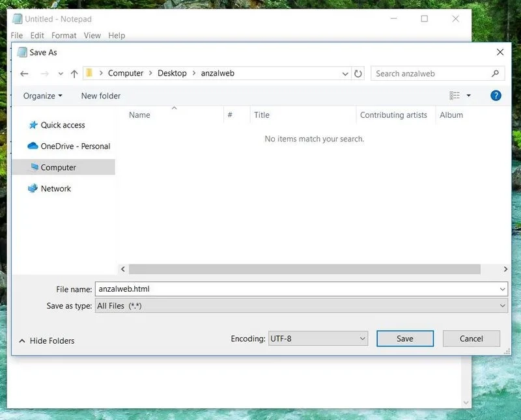This screenshot has width=521, height=420.
Task: Click the horizontal scrollbar in file list
Action: pyautogui.click(x=304, y=269)
